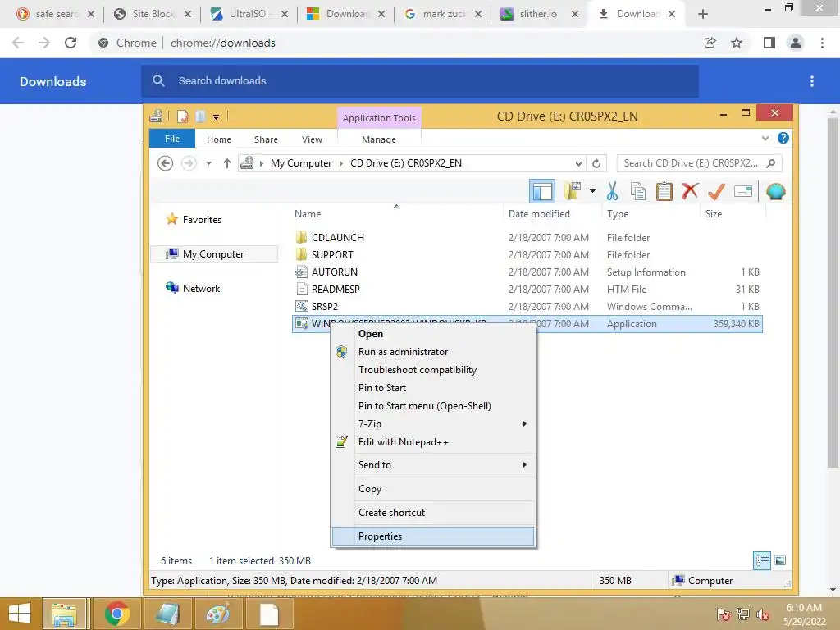Choose Run as administrator
Viewport: 840px width, 630px height.
[433, 351]
